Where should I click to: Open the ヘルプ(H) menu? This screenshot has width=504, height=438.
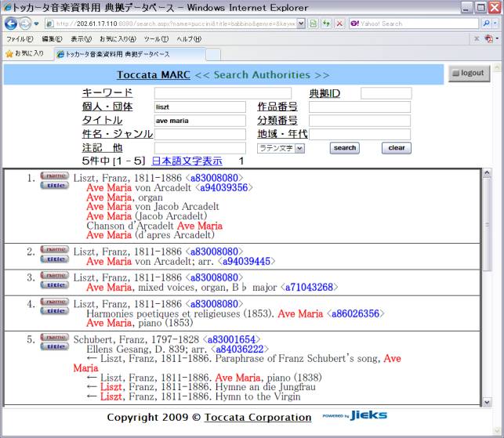pos(189,39)
